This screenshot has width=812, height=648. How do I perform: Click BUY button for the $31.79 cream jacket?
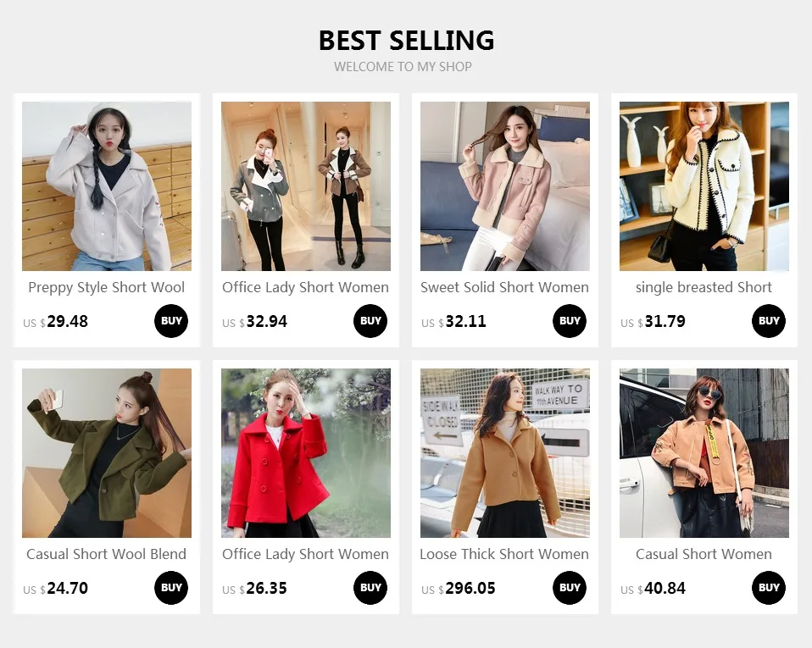769,321
